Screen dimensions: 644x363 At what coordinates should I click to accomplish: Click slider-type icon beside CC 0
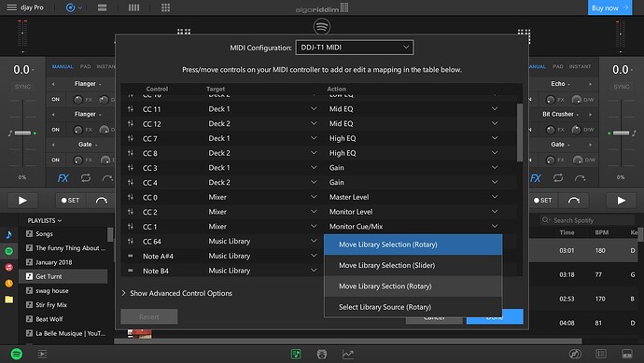point(131,197)
